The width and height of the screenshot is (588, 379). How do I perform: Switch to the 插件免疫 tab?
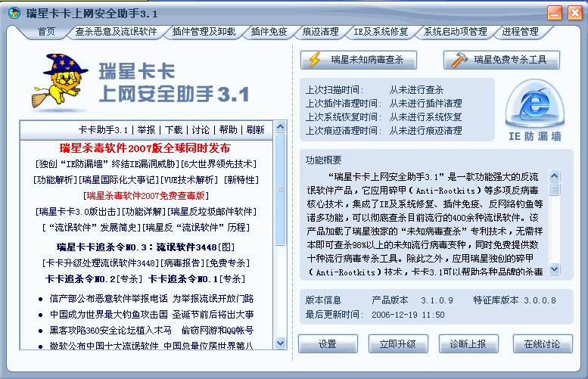(269, 32)
